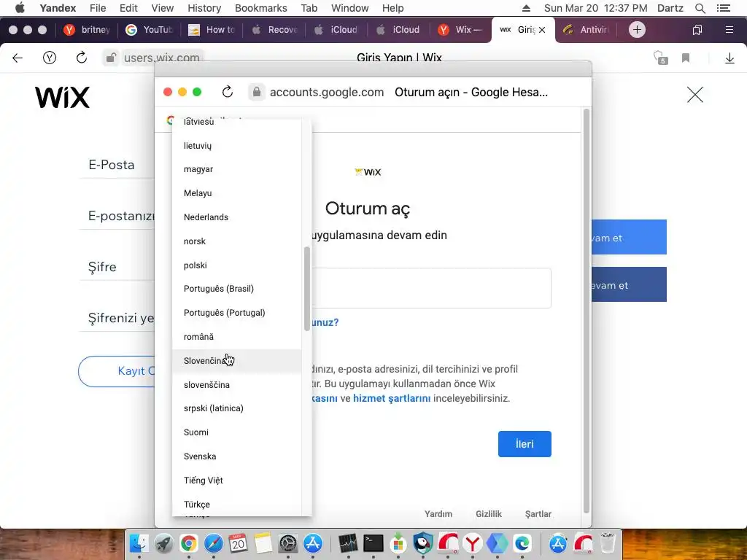
Task: Open the File menu
Action: [98, 8]
